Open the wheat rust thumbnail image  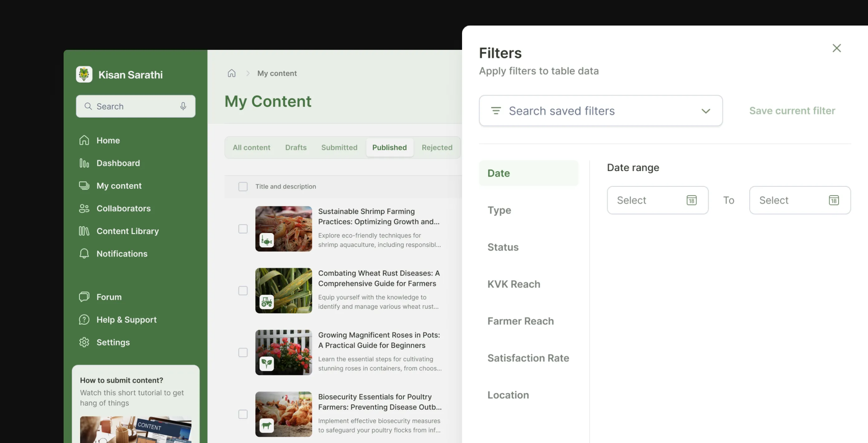point(283,291)
